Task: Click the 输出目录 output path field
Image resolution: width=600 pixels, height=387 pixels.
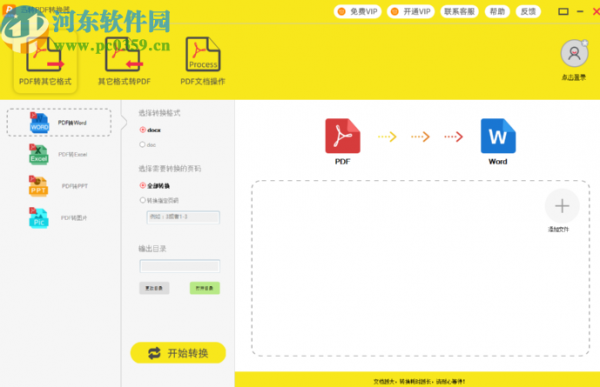Action: click(x=179, y=266)
